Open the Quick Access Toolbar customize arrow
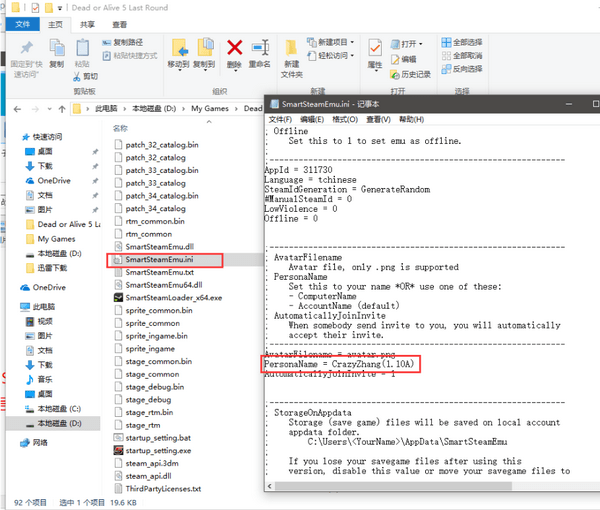 tap(60, 8)
